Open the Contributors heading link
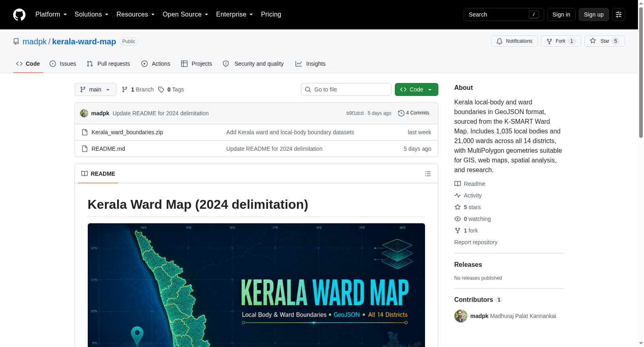 (x=478, y=300)
